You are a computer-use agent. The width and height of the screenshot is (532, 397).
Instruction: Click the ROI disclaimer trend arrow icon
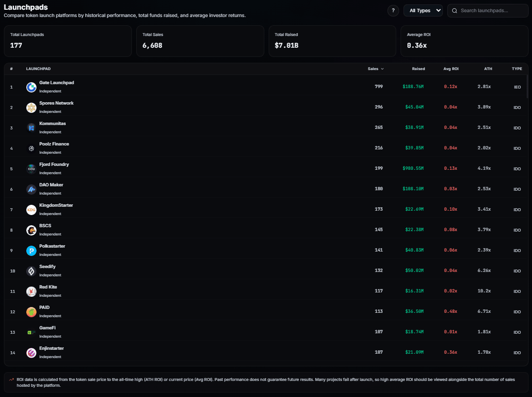(x=11, y=379)
